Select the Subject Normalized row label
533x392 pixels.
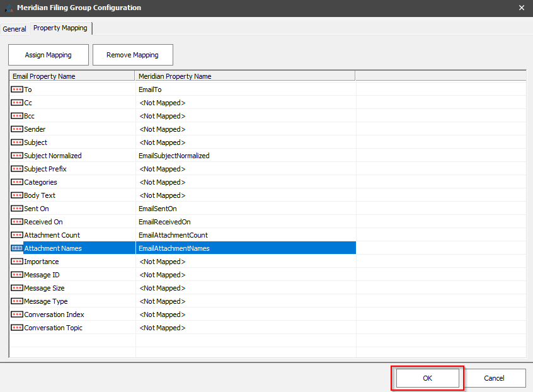coord(53,156)
